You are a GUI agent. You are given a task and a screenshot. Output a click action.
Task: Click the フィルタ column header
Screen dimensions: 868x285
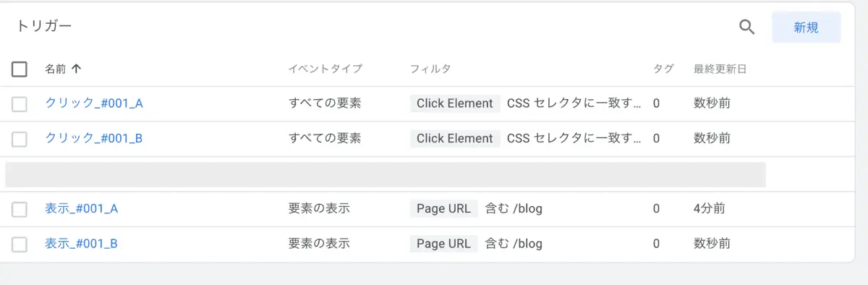(x=430, y=69)
